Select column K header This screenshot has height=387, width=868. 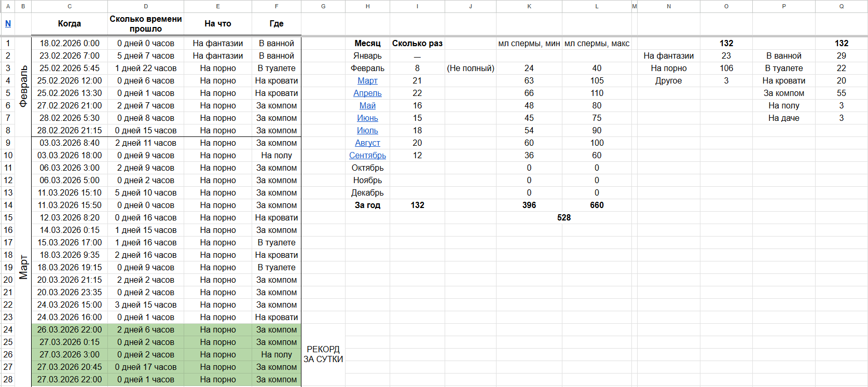click(x=529, y=6)
